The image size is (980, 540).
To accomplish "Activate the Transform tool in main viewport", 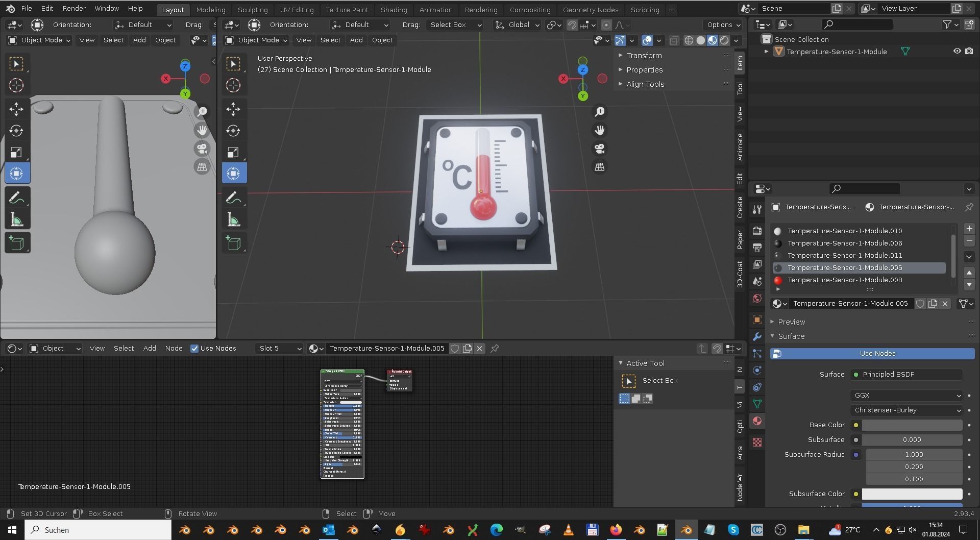I will coord(234,174).
